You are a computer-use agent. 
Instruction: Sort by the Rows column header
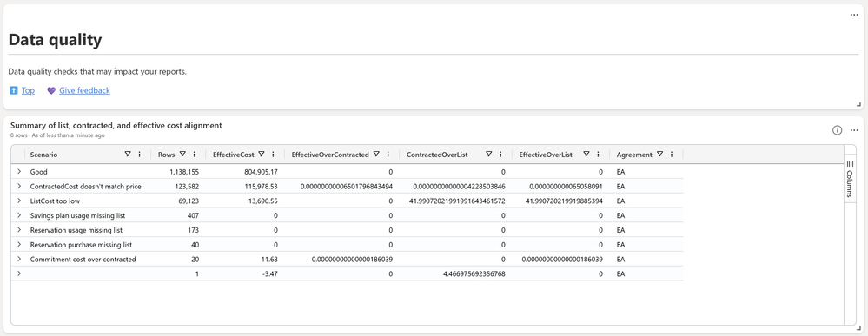coord(166,155)
